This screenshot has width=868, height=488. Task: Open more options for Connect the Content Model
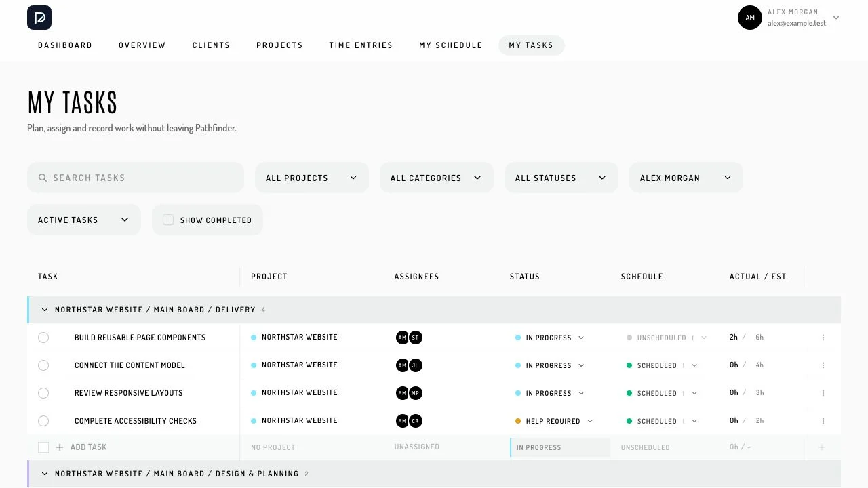[x=823, y=365]
